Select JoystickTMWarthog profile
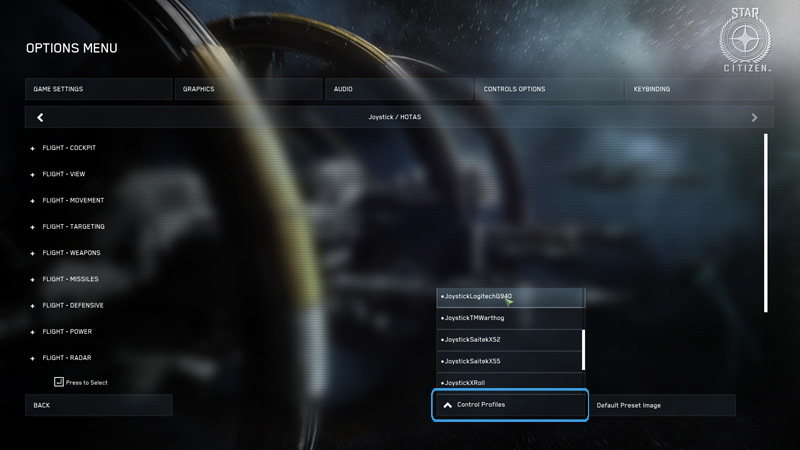The height and width of the screenshot is (450, 800). [x=510, y=318]
